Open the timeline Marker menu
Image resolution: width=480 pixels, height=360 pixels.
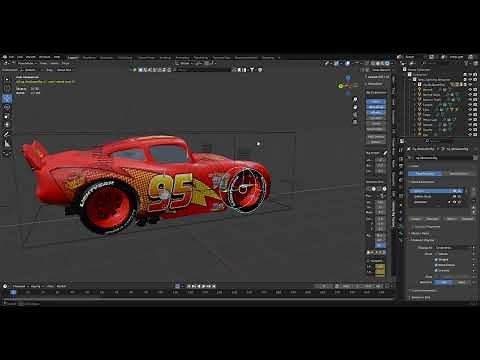coord(61,286)
